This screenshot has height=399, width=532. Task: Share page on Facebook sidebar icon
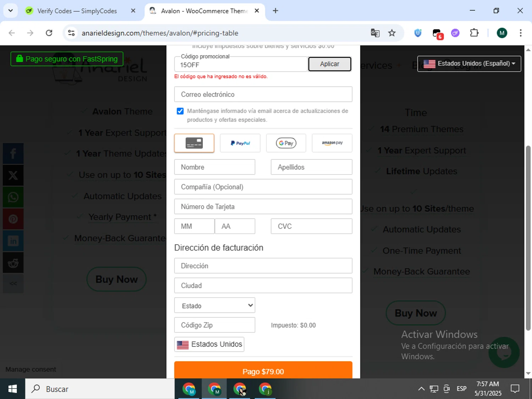(13, 154)
